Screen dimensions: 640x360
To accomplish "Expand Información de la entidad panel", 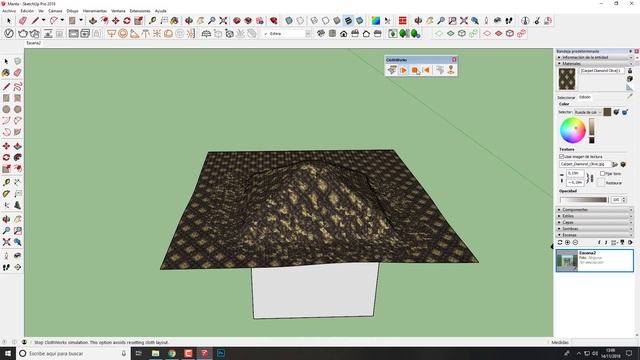I will coord(594,58).
